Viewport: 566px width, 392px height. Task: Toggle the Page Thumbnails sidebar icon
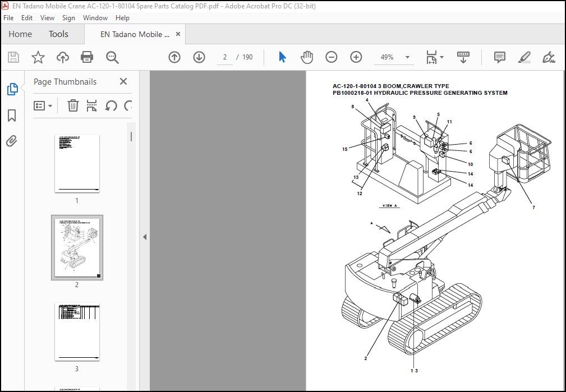(12, 89)
